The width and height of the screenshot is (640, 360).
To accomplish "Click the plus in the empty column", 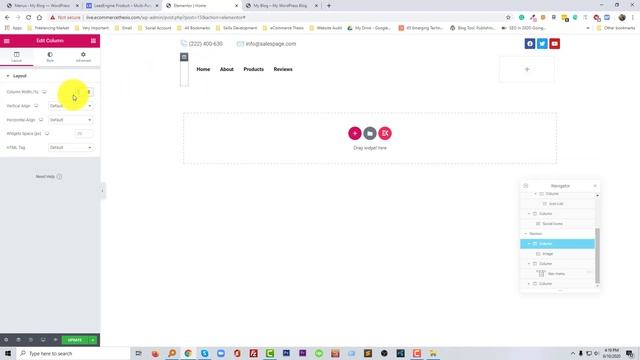I will [x=527, y=69].
